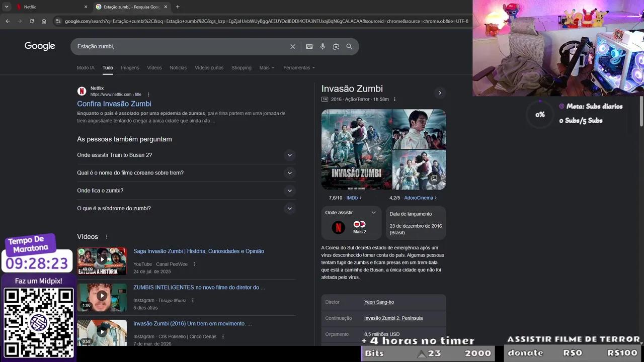Go back with the browser back arrow
The image size is (644, 362).
pyautogui.click(x=8, y=21)
